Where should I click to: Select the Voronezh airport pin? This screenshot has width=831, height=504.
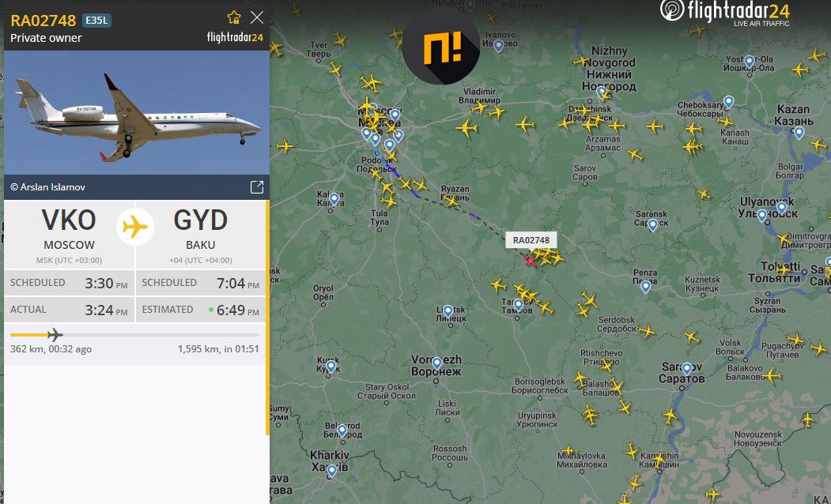[x=436, y=363]
